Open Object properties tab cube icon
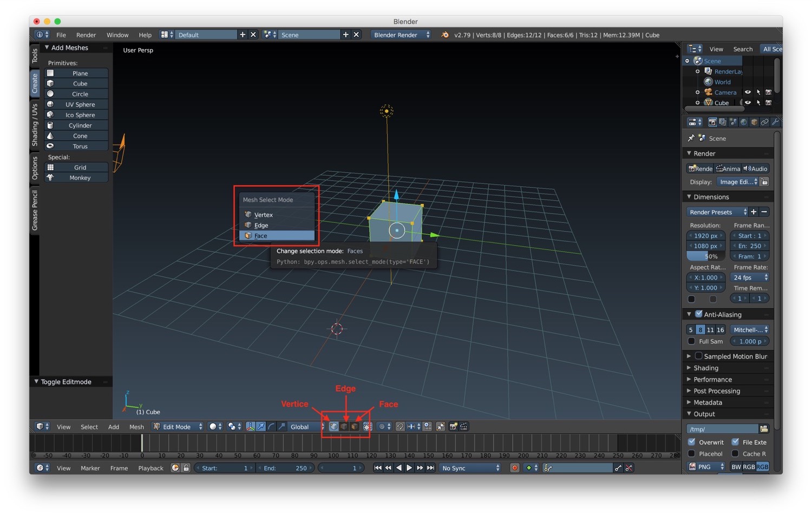 (754, 122)
